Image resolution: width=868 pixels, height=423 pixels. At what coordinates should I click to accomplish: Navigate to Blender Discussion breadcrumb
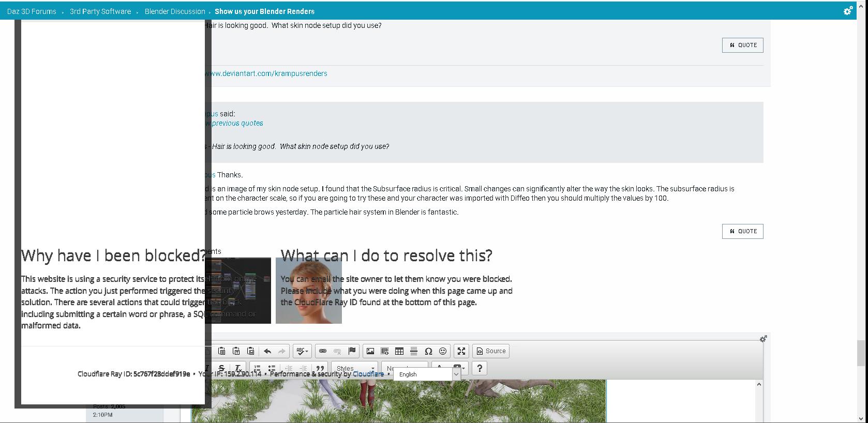[175, 11]
